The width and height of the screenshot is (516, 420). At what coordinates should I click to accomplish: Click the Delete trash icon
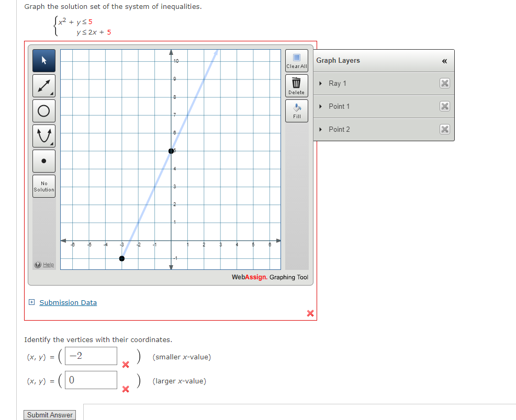tap(296, 85)
